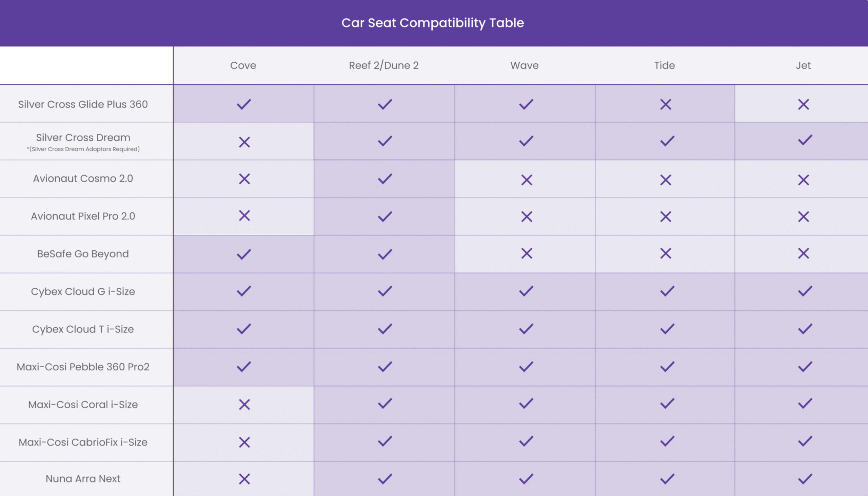This screenshot has height=496, width=868.
Task: Click the cross for Maxi-Cosi Coral i-Size under Cove
Action: point(244,405)
